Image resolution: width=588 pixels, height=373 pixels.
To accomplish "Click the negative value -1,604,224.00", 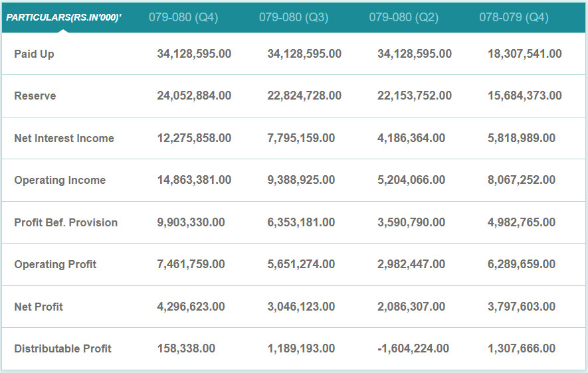I will pyautogui.click(x=413, y=348).
